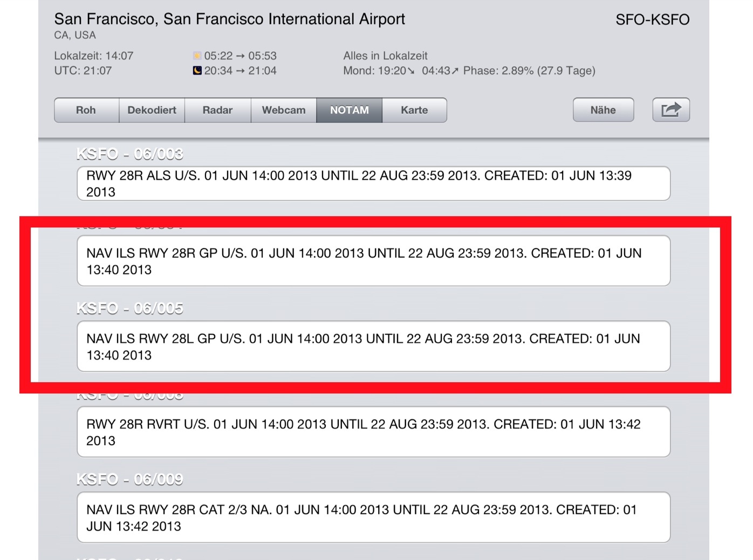The height and width of the screenshot is (560, 753).
Task: Select the NOTAM tab
Action: pyautogui.click(x=349, y=110)
